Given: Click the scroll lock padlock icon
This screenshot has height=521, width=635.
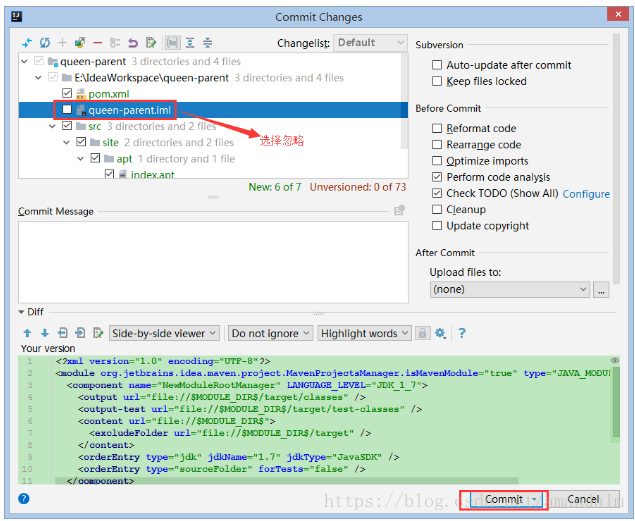Looking at the screenshot, I should click(x=422, y=333).
